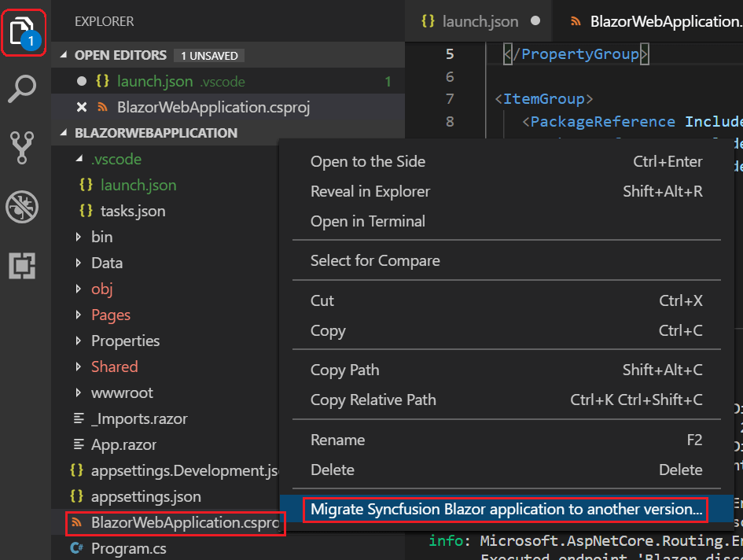Select Migrate Syncfusion Blazor application menu entry
Viewport: 743px width, 560px height.
(x=506, y=509)
